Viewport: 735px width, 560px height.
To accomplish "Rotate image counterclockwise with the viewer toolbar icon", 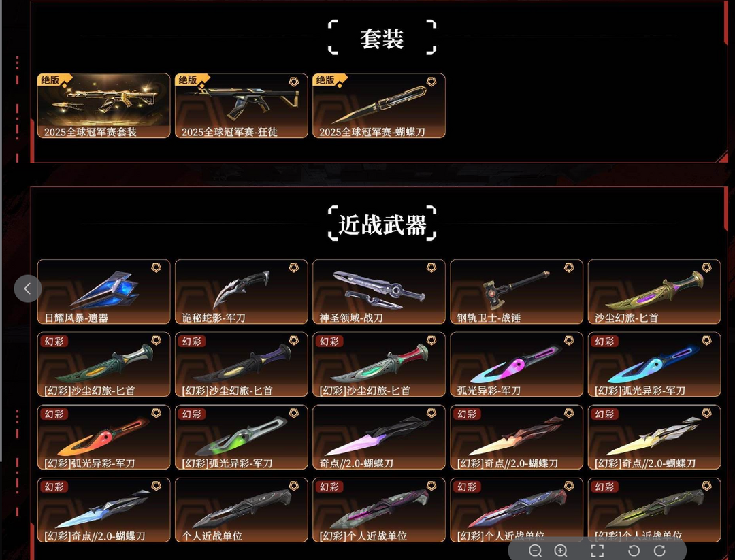I will pos(634,550).
